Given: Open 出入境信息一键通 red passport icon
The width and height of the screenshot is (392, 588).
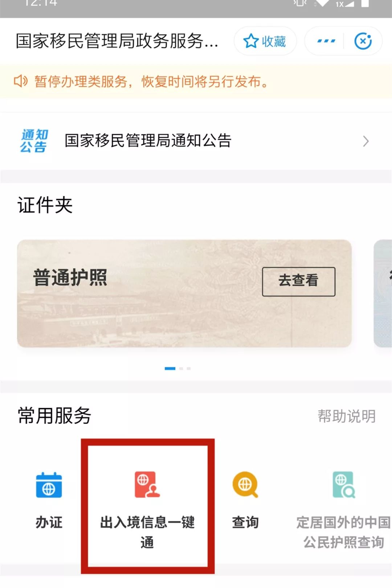Looking at the screenshot, I should pos(147,485).
